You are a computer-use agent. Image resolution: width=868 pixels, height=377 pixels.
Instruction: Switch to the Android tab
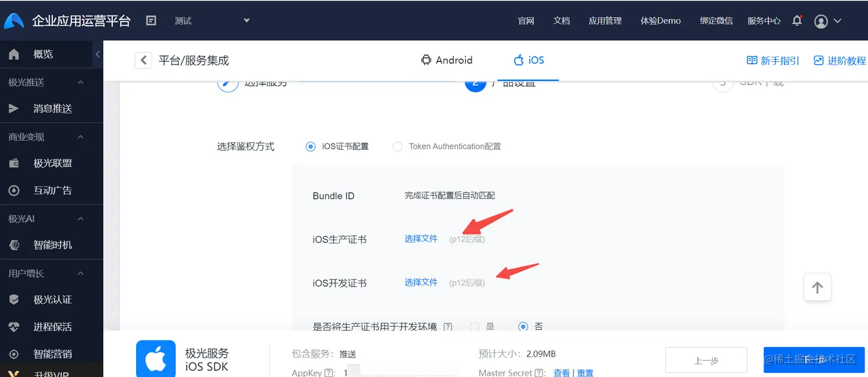(x=447, y=60)
